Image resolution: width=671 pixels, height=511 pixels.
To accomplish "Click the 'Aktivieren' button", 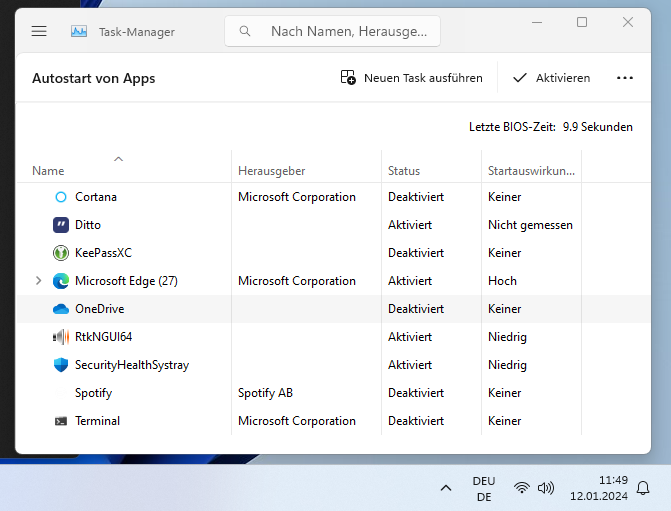I will tap(552, 78).
